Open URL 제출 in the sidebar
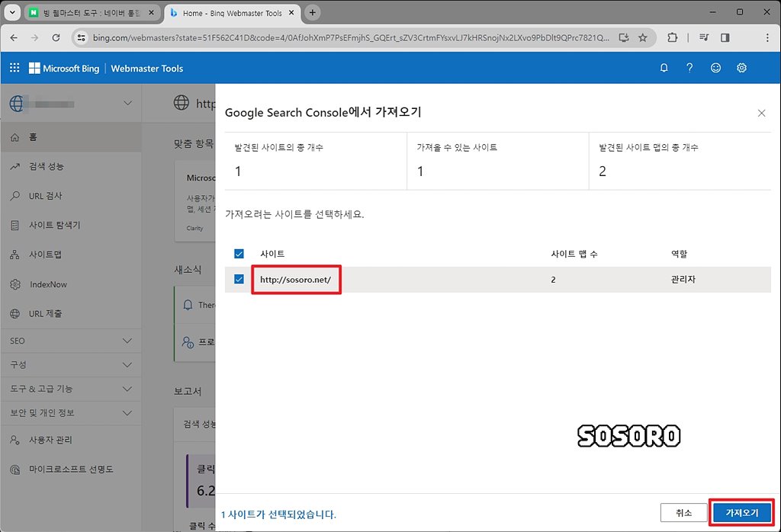Viewport: 781px width, 532px height. click(x=71, y=314)
